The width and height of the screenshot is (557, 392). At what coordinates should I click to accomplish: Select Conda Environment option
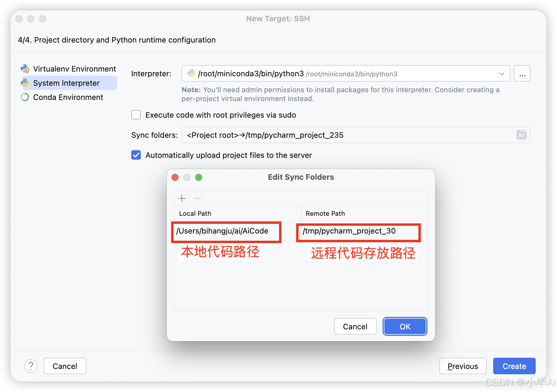click(68, 97)
